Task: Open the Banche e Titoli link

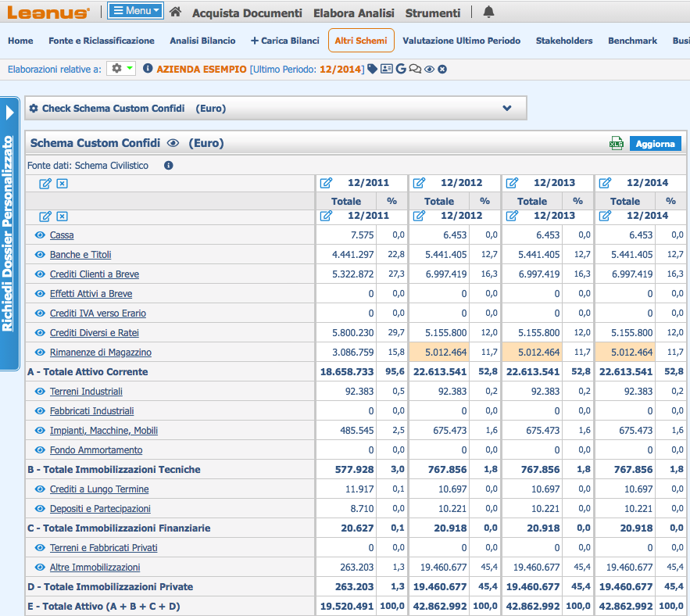Action: 80,255
